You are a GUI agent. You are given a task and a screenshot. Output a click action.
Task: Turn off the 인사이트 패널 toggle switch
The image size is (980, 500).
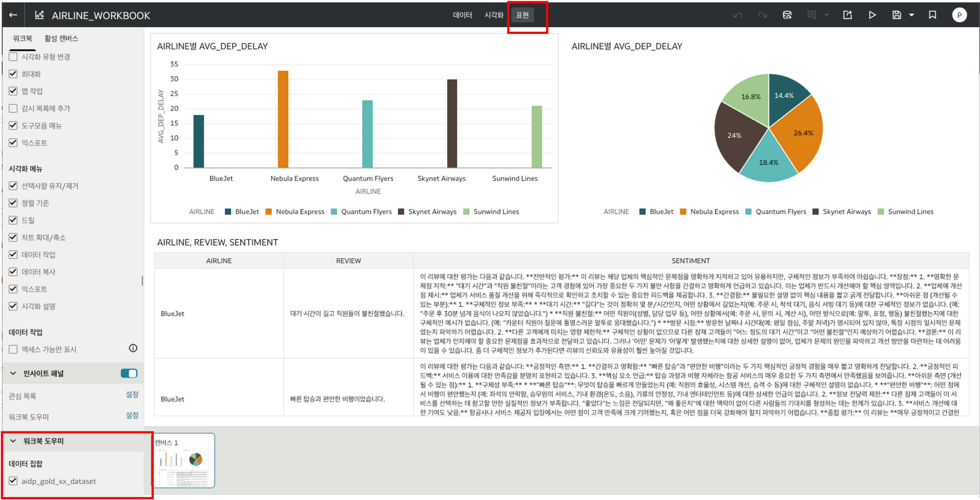coord(129,374)
